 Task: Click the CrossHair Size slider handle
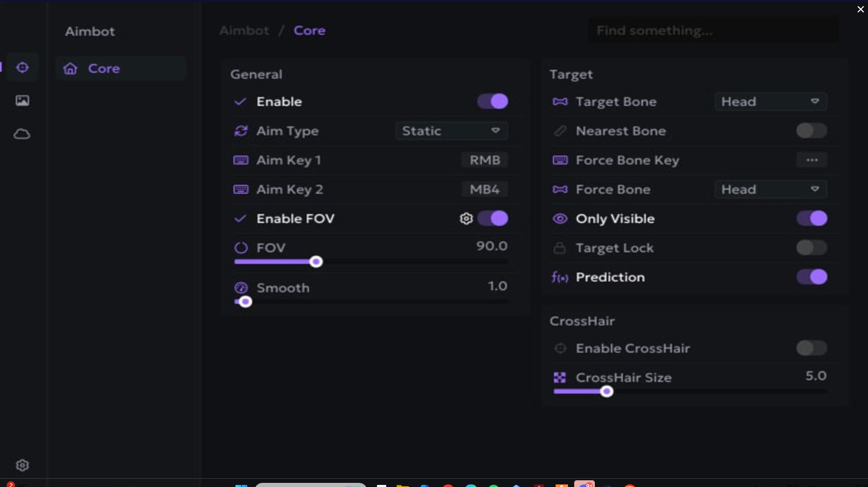point(607,392)
